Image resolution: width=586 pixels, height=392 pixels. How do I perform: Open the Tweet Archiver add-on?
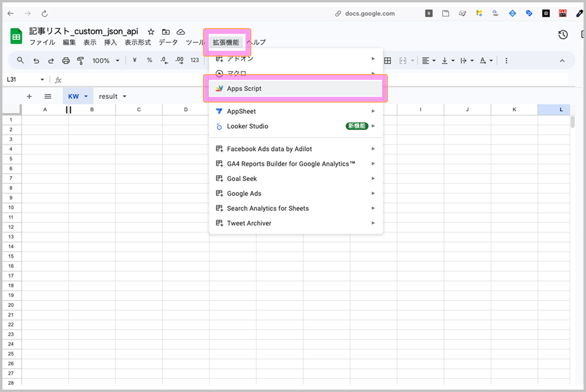pyautogui.click(x=295, y=223)
